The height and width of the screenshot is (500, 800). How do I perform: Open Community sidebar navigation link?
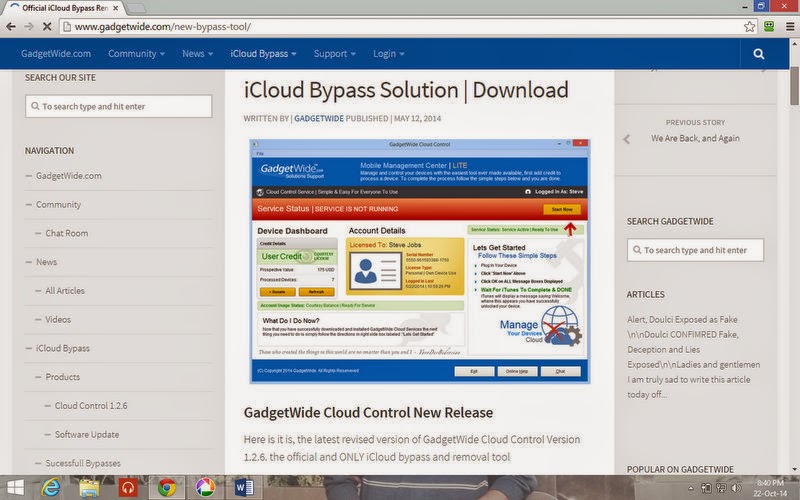click(x=58, y=205)
